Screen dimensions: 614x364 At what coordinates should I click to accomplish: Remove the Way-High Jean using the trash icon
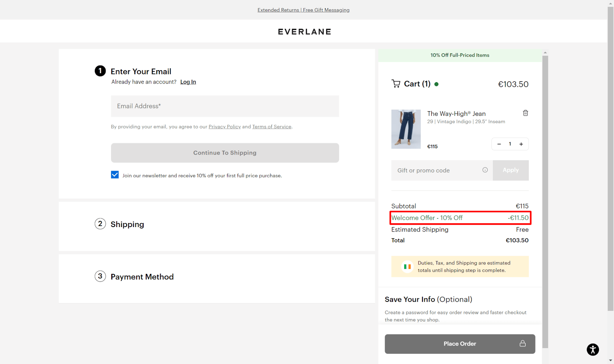pos(525,113)
